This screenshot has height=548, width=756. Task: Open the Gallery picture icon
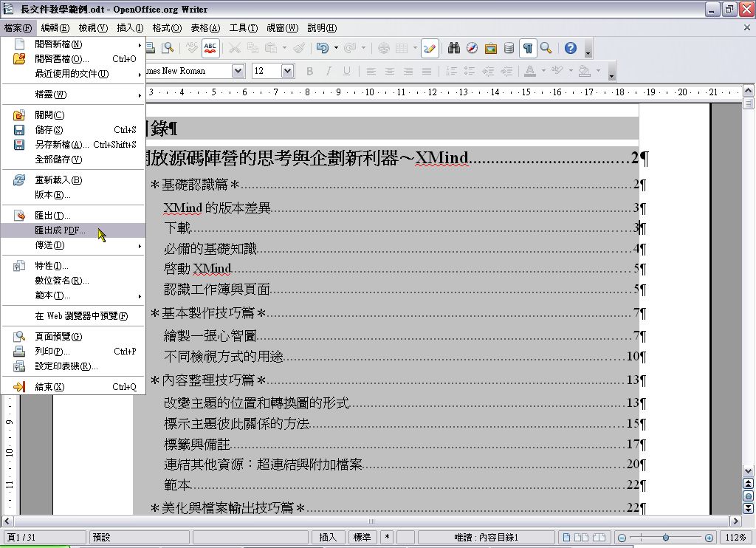(x=490, y=48)
